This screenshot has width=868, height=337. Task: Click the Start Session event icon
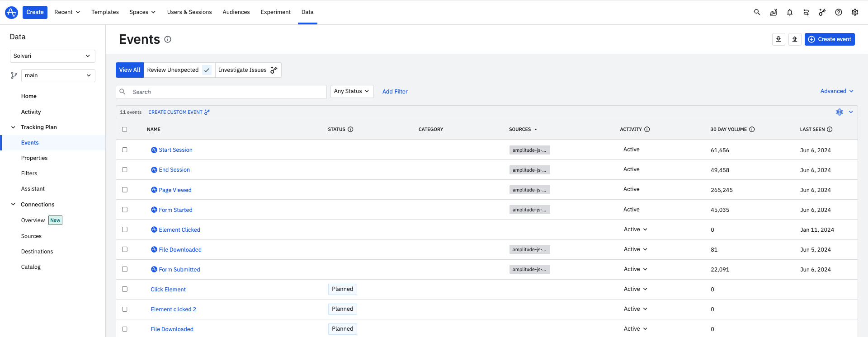[154, 150]
